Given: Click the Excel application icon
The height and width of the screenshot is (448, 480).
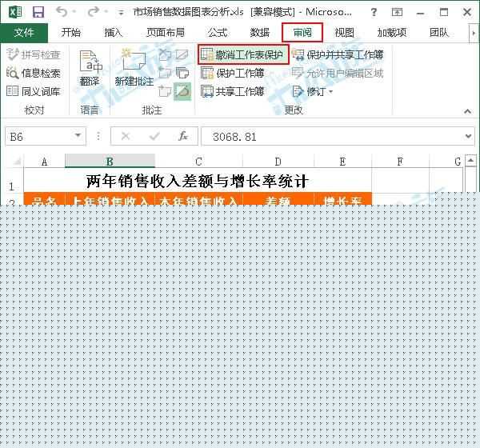Looking at the screenshot, I should tap(14, 12).
